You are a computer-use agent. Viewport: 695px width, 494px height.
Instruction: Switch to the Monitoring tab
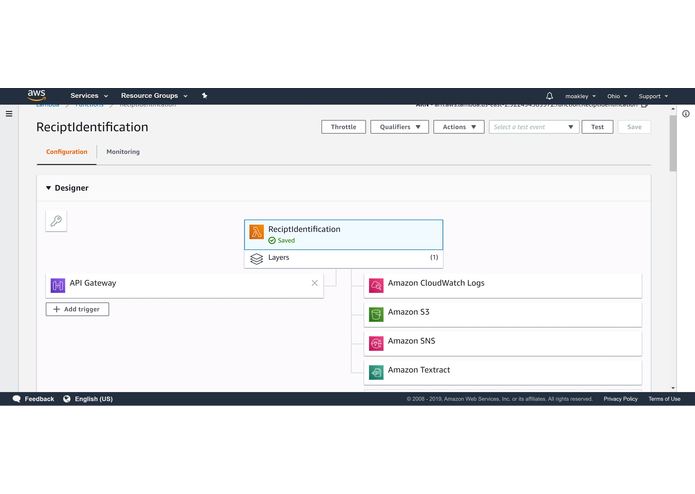[x=123, y=152]
